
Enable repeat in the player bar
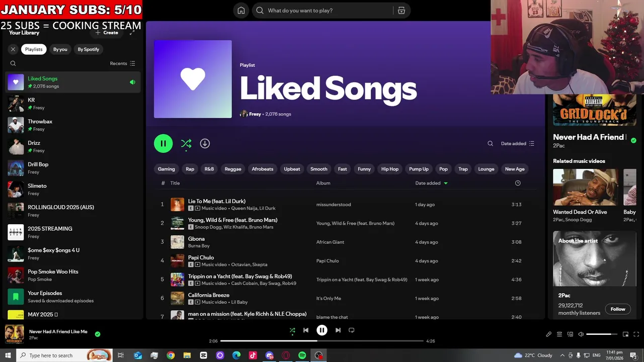click(x=352, y=330)
